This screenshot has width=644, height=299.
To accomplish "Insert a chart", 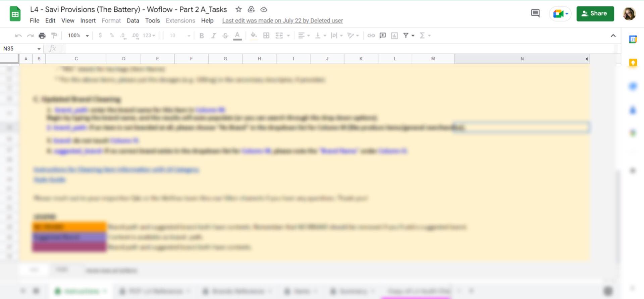I will pos(394,36).
